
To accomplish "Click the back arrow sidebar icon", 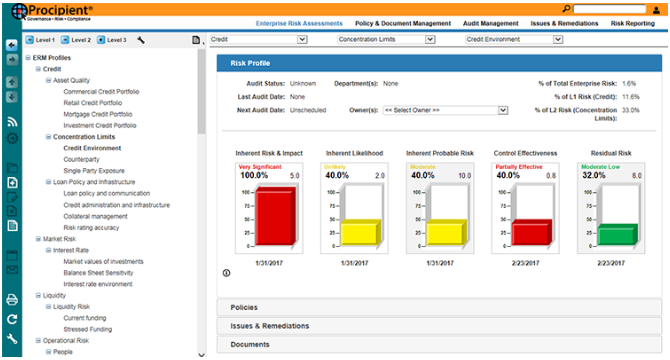I will coord(12,45).
